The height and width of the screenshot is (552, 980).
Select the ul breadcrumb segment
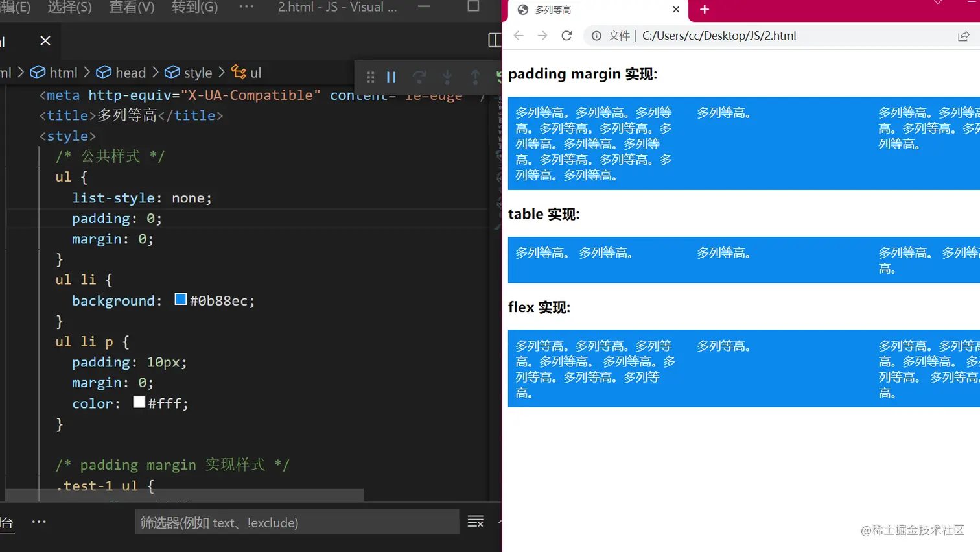247,73
